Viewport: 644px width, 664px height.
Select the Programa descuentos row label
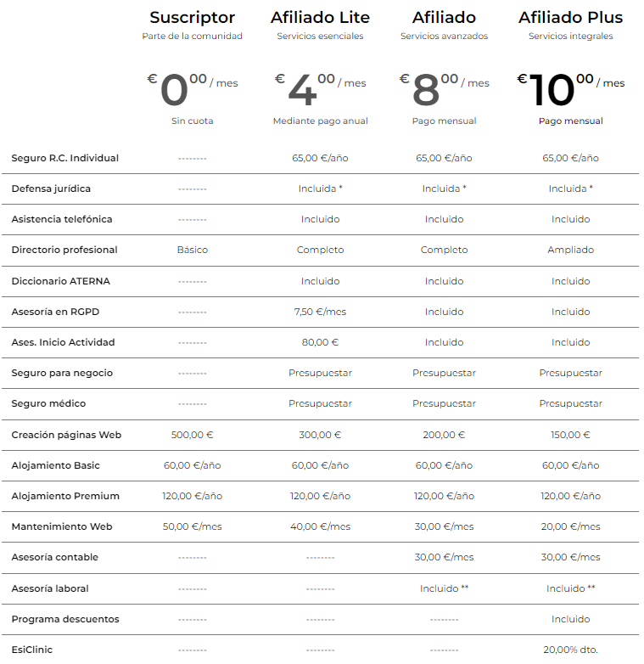coord(65,619)
